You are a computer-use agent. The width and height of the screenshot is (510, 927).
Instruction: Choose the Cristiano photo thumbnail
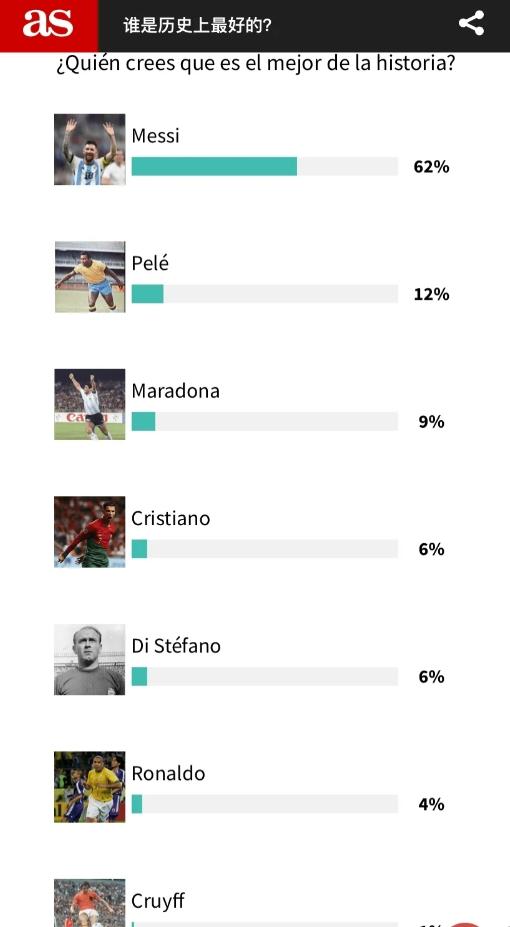90,532
